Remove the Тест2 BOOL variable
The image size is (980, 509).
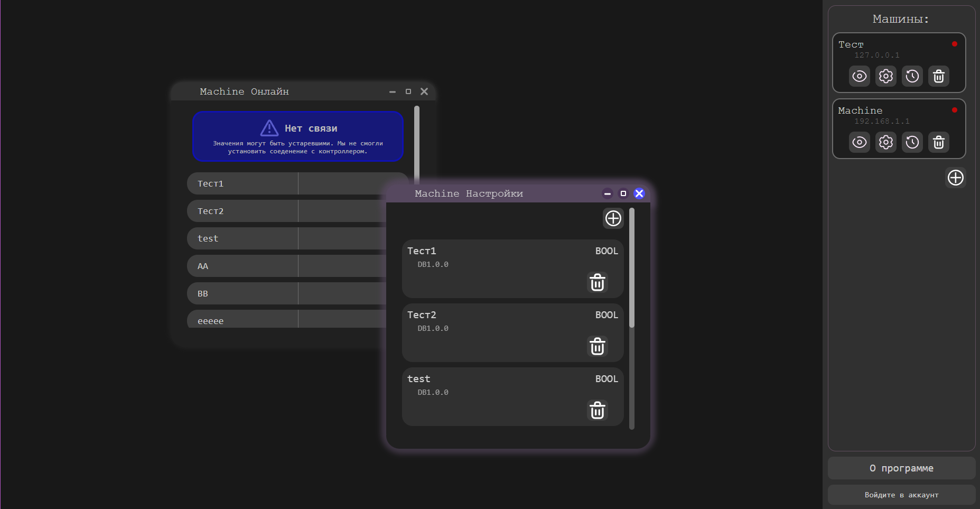[598, 347]
